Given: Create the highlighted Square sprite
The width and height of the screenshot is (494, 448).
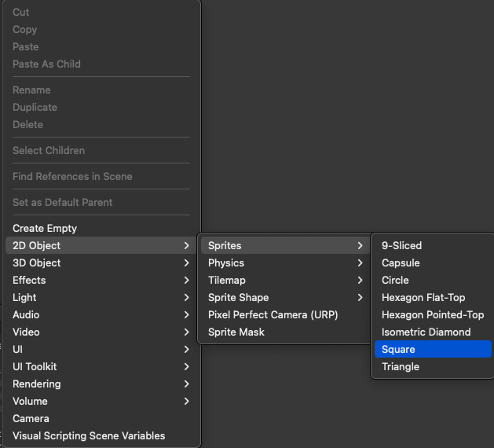Looking at the screenshot, I should coord(433,349).
